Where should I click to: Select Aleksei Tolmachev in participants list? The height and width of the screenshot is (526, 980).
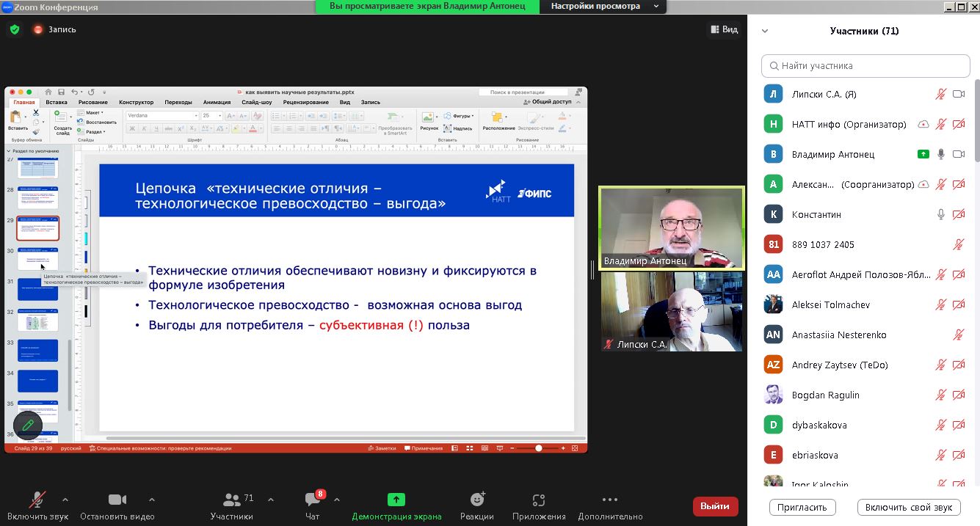[x=865, y=304]
